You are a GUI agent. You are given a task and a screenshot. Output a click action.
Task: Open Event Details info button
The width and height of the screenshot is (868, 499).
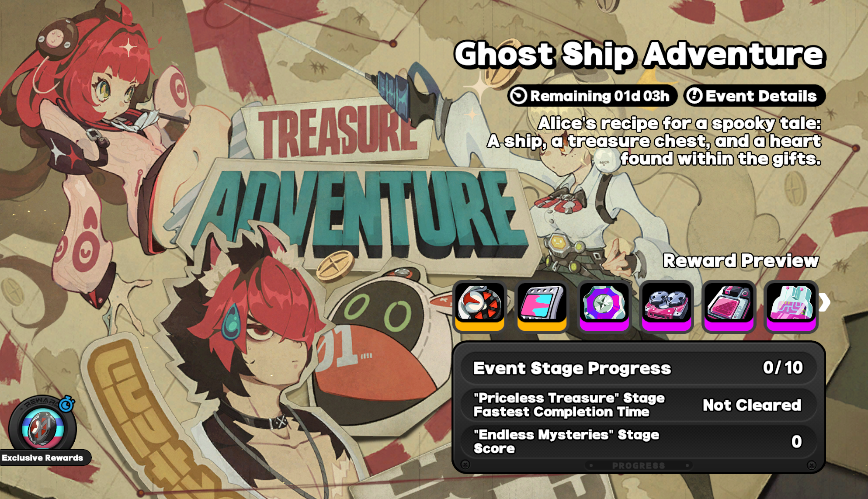pyautogui.click(x=755, y=96)
